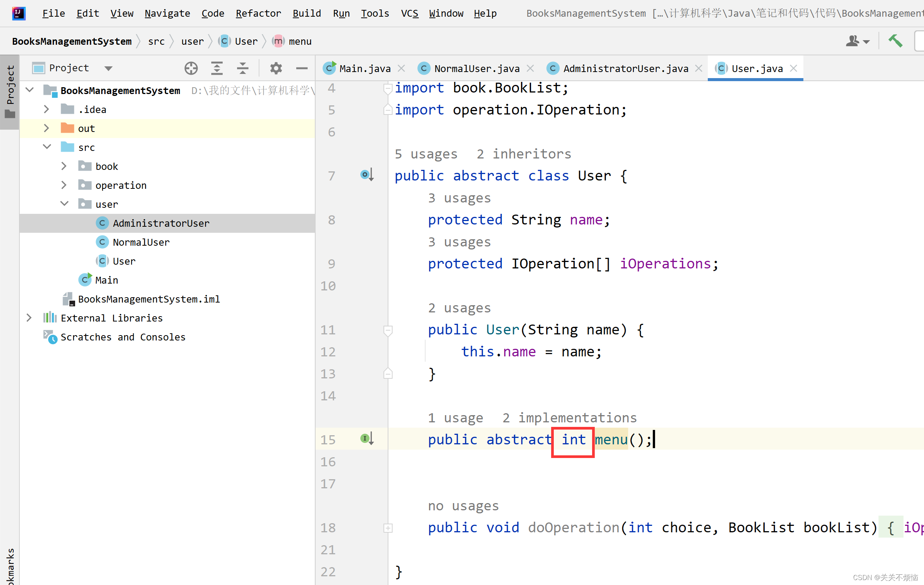
Task: Click '2 inheritors' code hint
Action: pos(524,154)
